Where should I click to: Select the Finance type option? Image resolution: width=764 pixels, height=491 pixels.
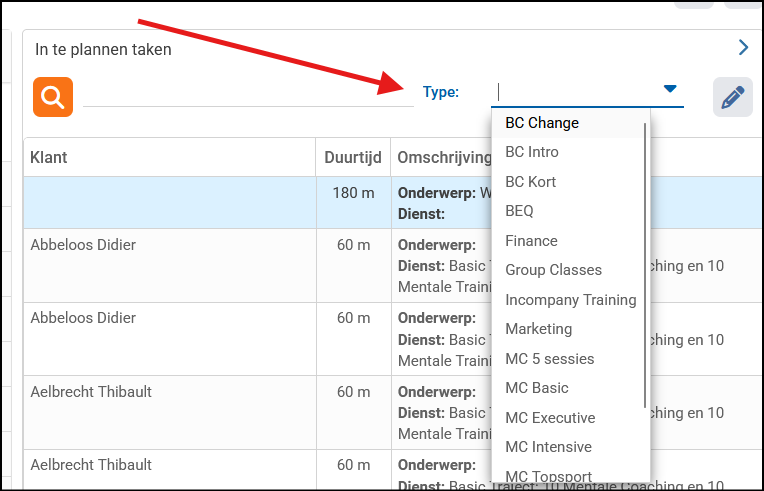pos(531,241)
